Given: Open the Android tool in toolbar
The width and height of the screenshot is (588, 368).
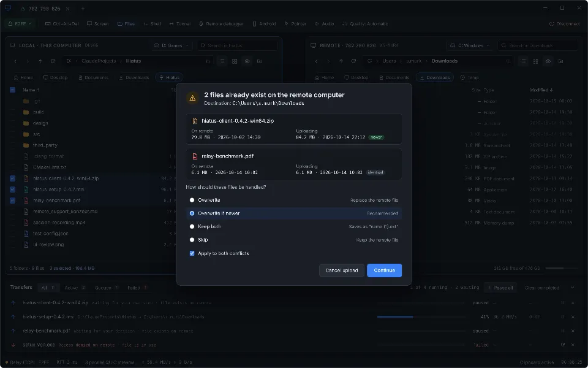Looking at the screenshot, I should [x=264, y=24].
